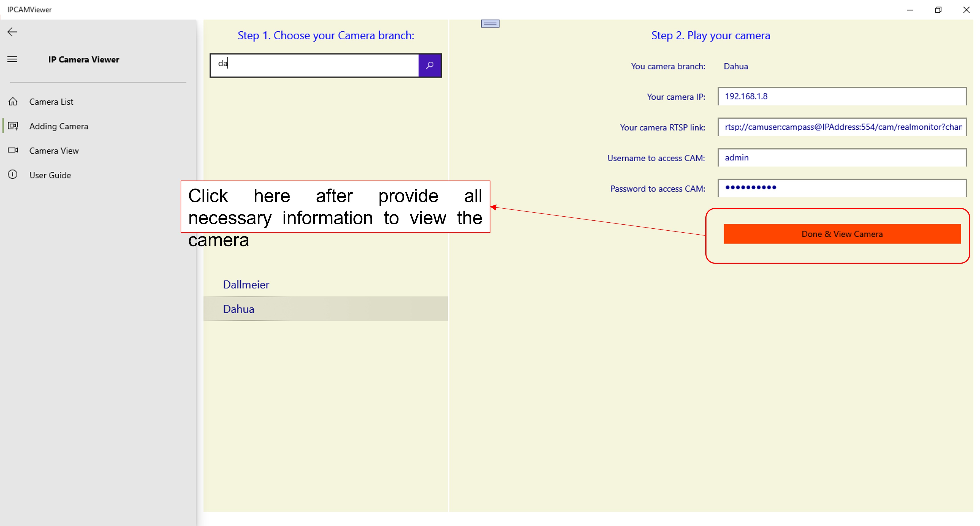Click the Adding Camera icon
This screenshot has height=526, width=980.
pos(13,126)
